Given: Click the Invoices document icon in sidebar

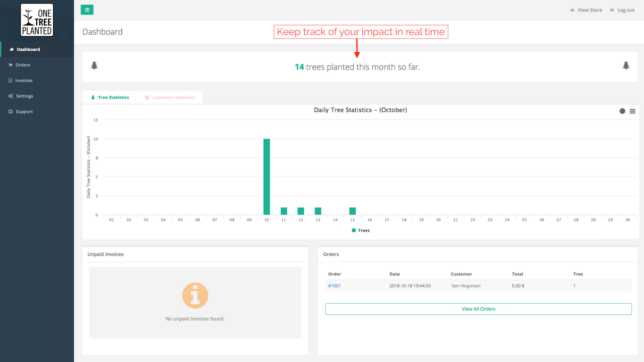Looking at the screenshot, I should pos(11,80).
